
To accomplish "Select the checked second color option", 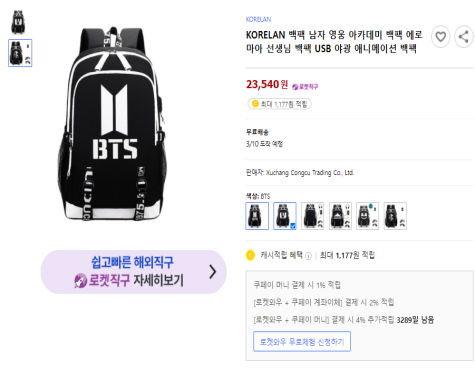I will [x=285, y=216].
